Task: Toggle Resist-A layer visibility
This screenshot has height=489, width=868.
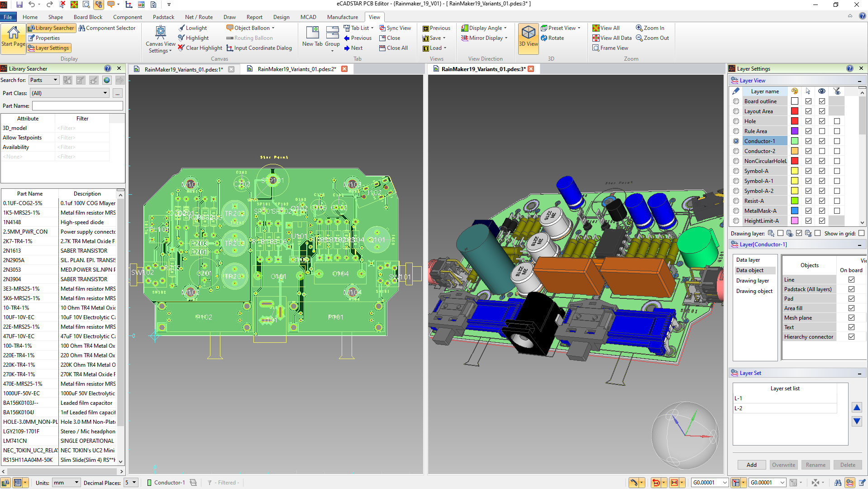Action: (x=822, y=201)
